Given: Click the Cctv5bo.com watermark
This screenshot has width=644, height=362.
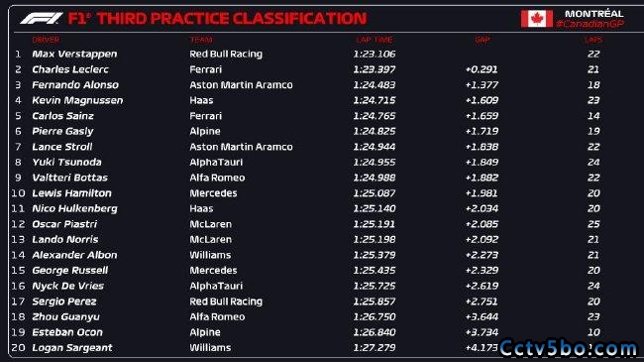Looking at the screenshot, I should pyautogui.click(x=569, y=348).
